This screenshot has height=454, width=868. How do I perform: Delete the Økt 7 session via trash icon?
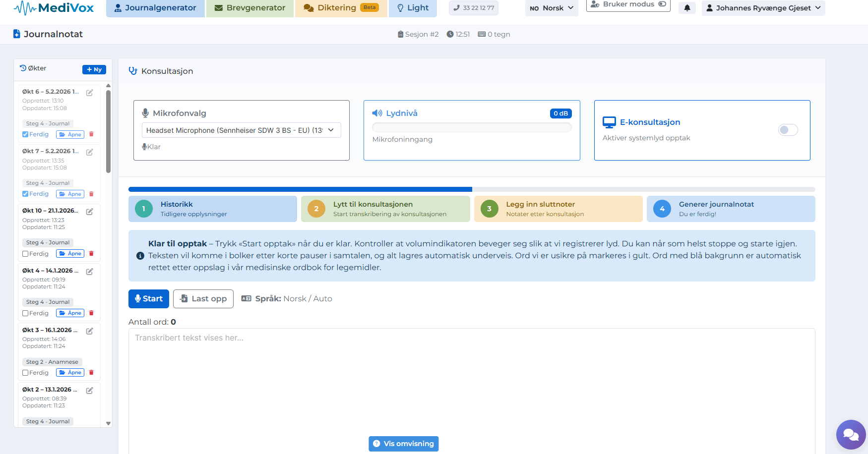(x=91, y=194)
